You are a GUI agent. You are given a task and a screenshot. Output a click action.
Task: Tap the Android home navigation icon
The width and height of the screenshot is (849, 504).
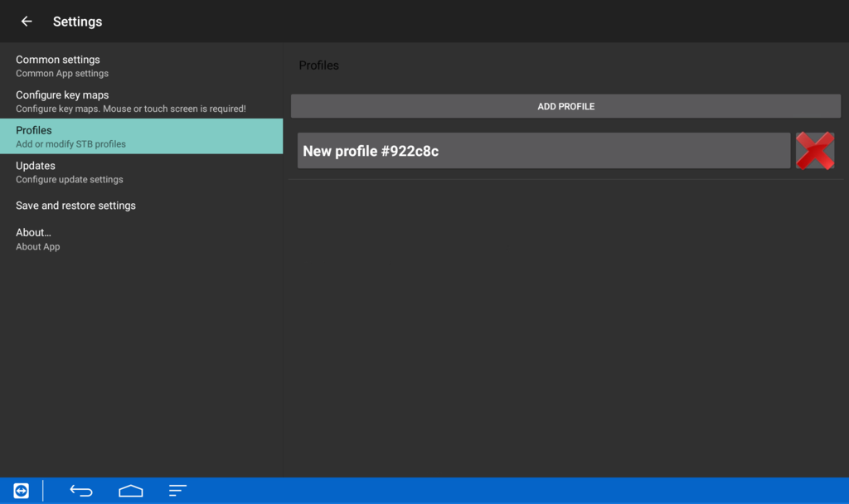130,490
